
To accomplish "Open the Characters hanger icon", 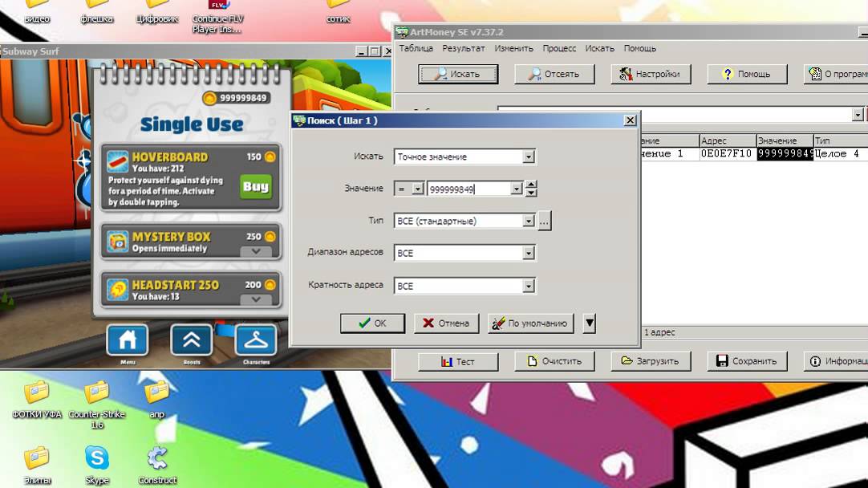I will 256,340.
